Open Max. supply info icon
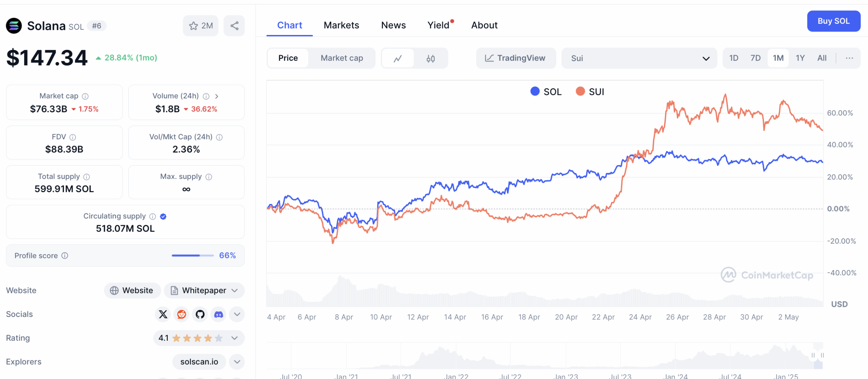 click(x=209, y=177)
